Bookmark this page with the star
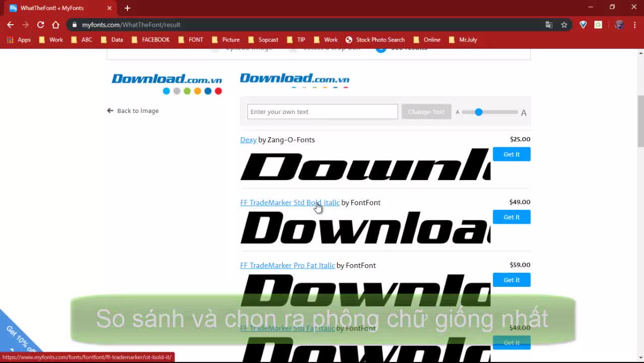This screenshot has height=363, width=644. 564,25
